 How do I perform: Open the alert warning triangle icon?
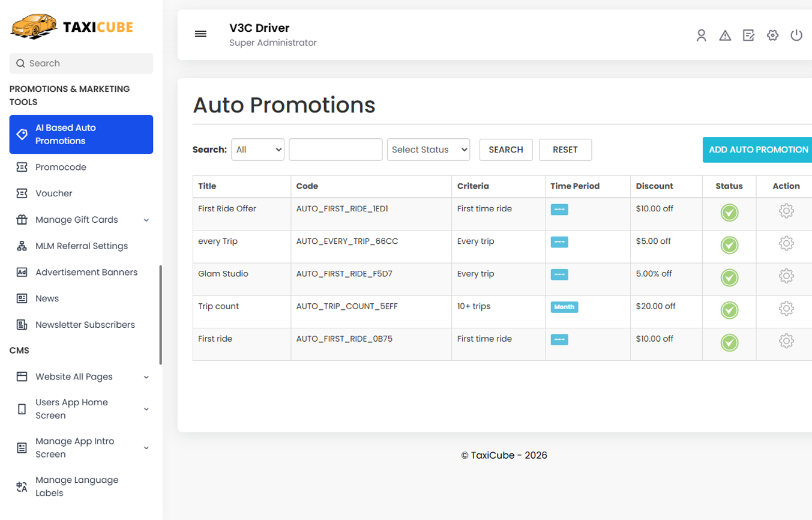pos(725,35)
